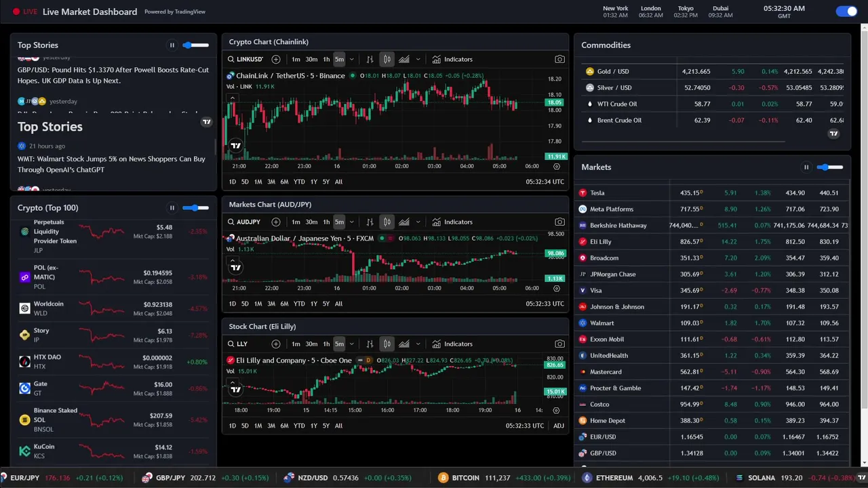Select the bars chart style in the AUD/JPY chart
This screenshot has width=868, height=488.
pos(370,222)
